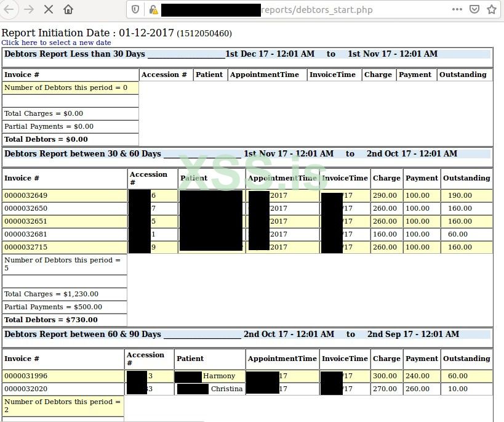Click 'Total Charges = $1,230.00' cell
504x422 pixels.
[65, 294]
